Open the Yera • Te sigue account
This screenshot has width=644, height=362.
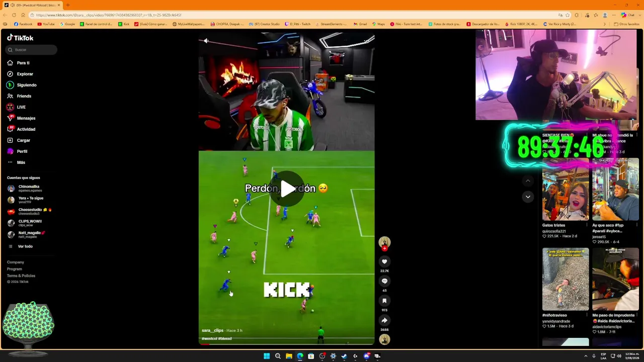(x=26, y=200)
